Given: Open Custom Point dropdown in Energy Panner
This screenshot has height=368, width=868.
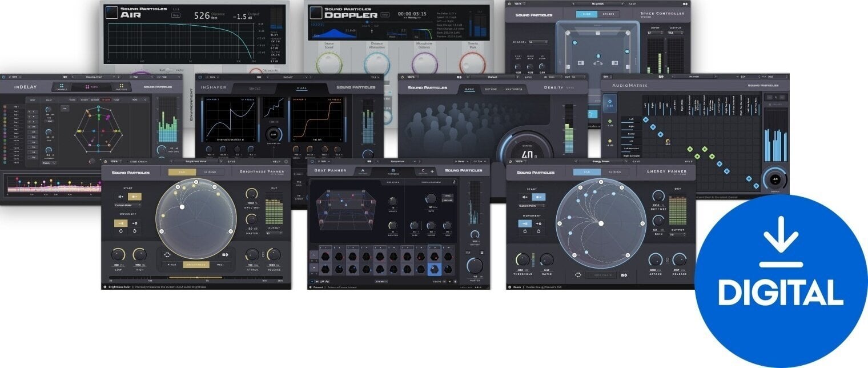Looking at the screenshot, I should click(532, 205).
